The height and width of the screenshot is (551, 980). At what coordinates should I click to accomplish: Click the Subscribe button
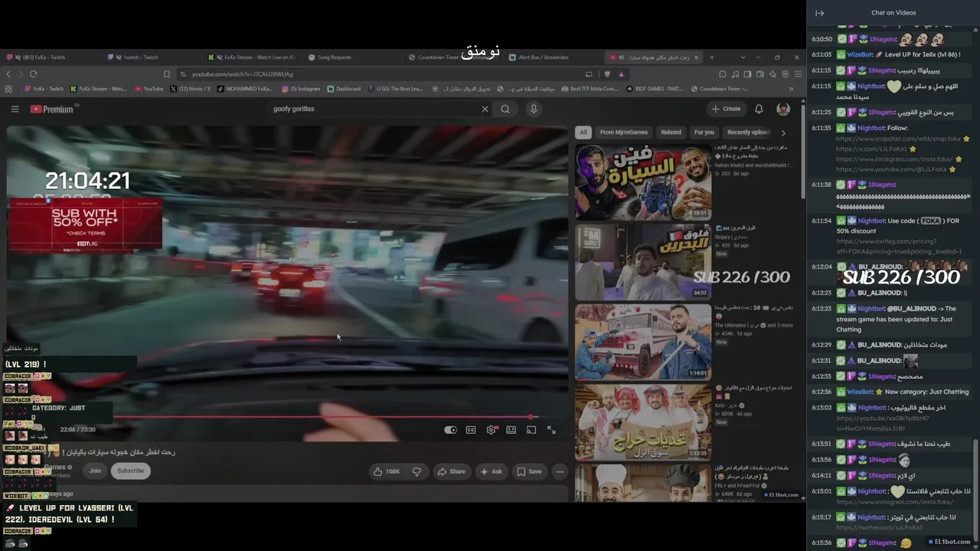point(130,471)
